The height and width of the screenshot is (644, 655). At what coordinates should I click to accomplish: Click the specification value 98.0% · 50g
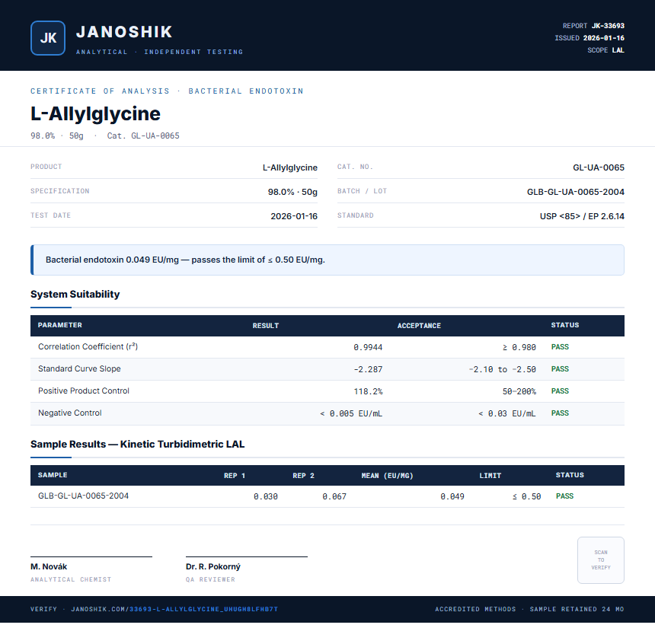pyautogui.click(x=292, y=192)
